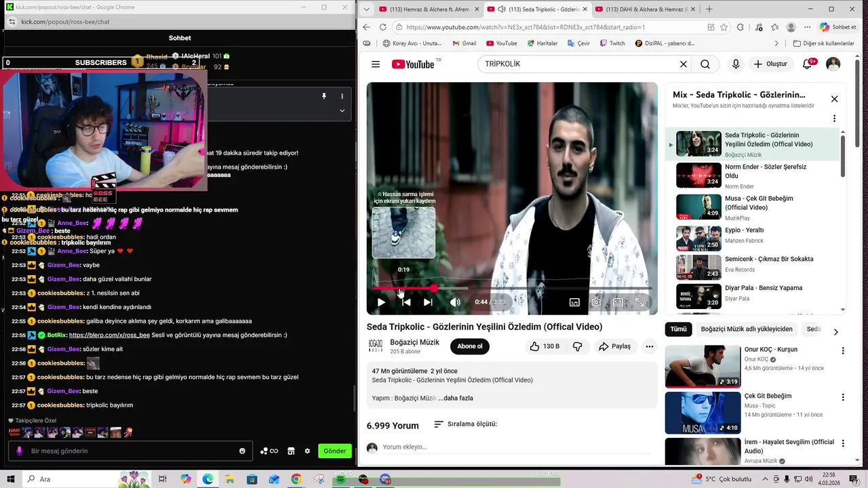Expand description with ...daha fazla
Screen dimensions: 868x488
pyautogui.click(x=456, y=399)
